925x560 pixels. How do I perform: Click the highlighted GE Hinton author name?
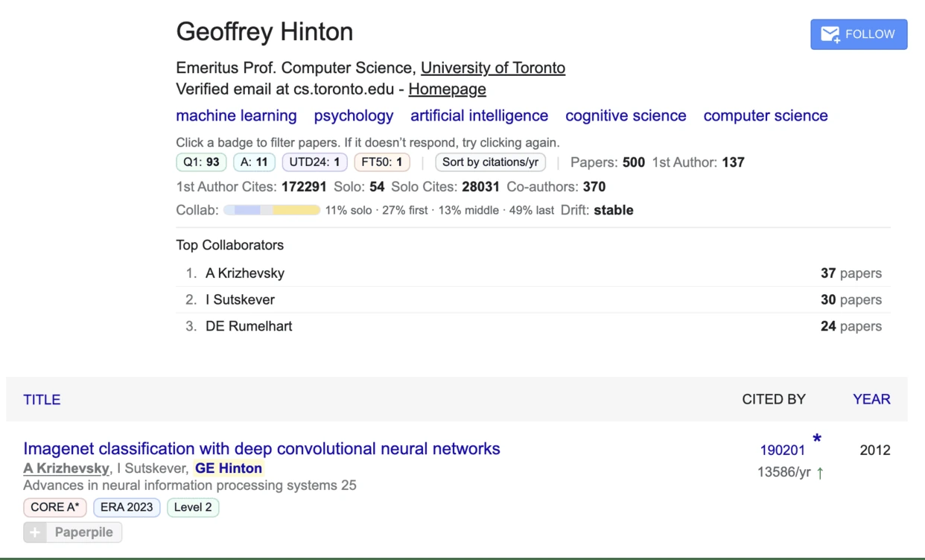coord(229,468)
